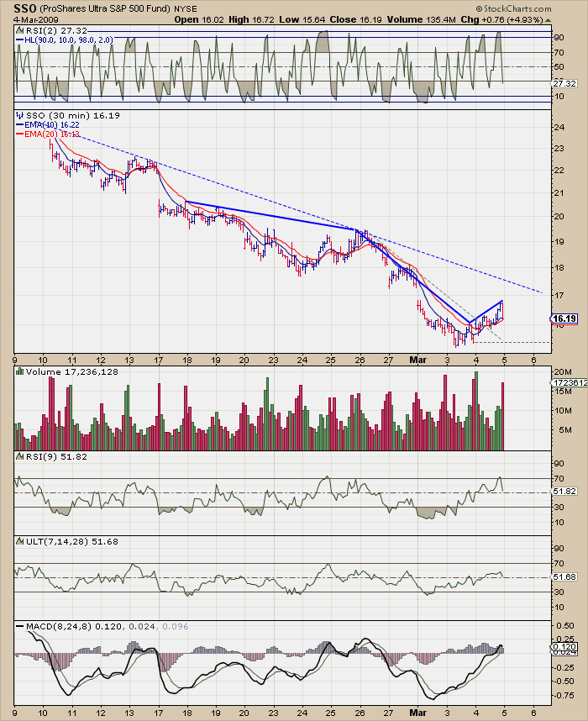
Task: Click the 20M volume axis label
Action: tap(563, 371)
